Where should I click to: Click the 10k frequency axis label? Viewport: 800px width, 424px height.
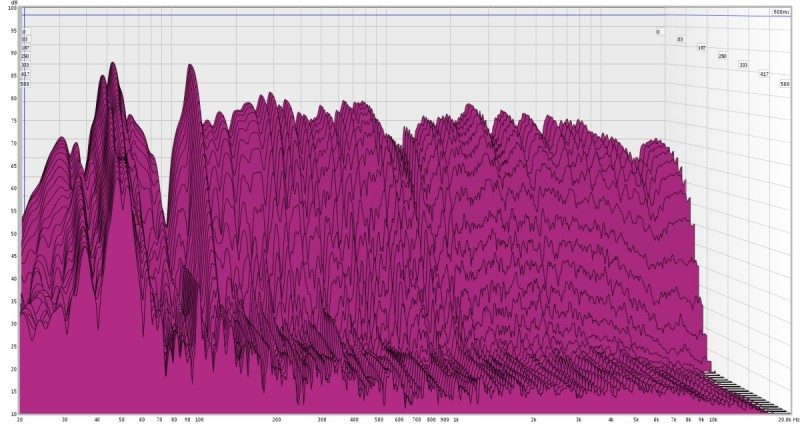pos(713,419)
